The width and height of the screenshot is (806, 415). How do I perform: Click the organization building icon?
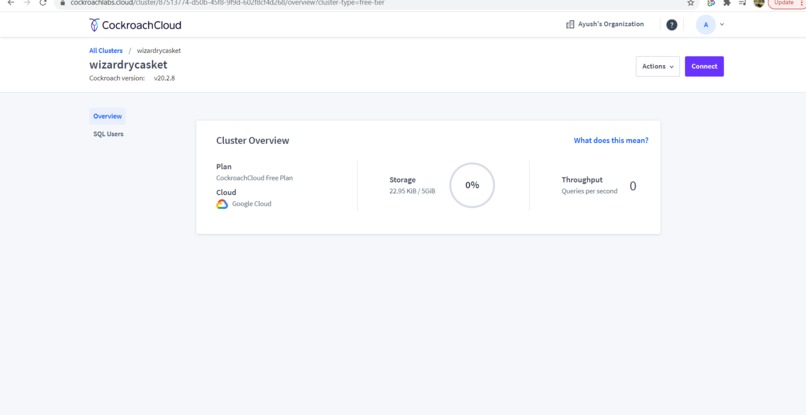(x=570, y=25)
